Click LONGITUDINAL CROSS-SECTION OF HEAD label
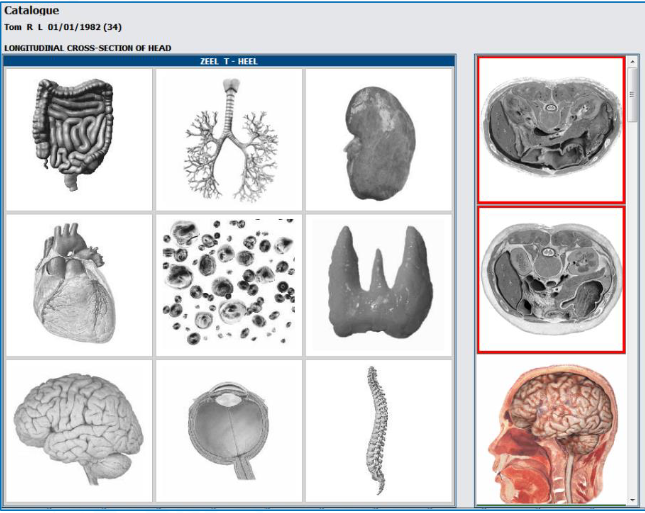 coord(88,48)
